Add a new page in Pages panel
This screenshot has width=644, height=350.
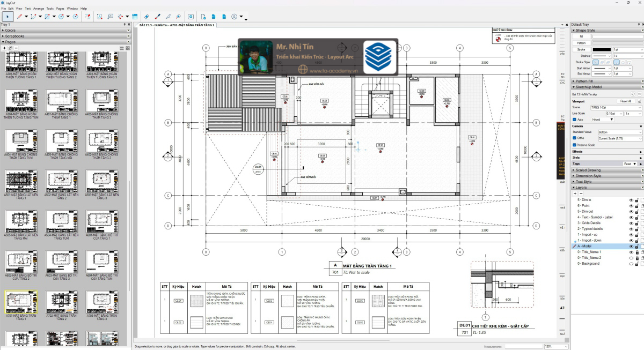4,48
